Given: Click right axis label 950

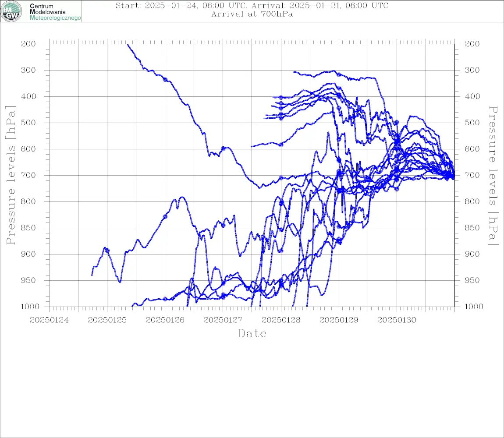Looking at the screenshot, I should 472,280.
